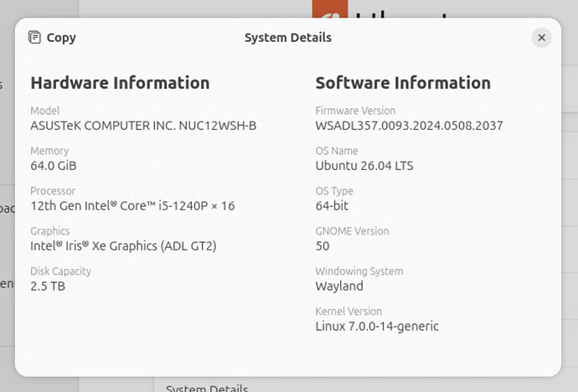Select graphics value Intel Iris Xe Graphics

[123, 245]
